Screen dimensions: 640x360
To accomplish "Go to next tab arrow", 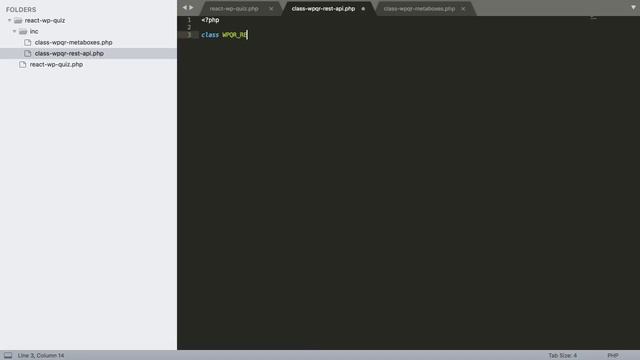I will pyautogui.click(x=191, y=7).
